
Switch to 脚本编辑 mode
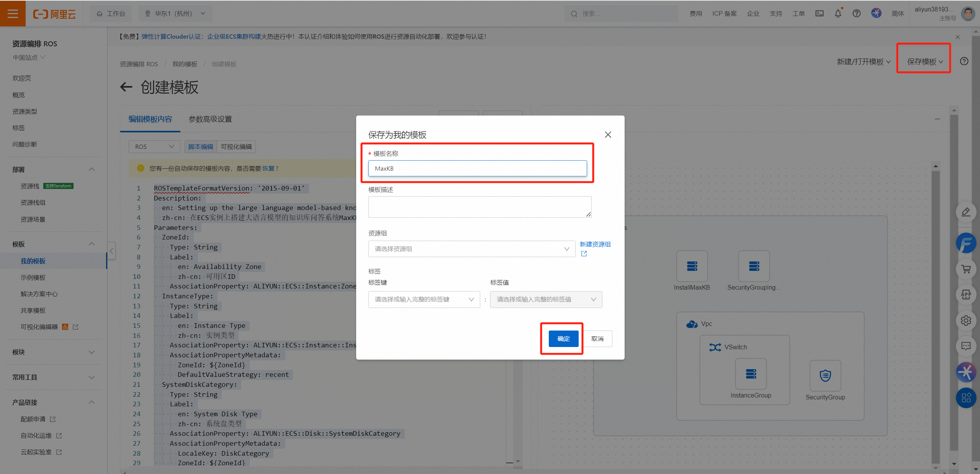tap(201, 147)
